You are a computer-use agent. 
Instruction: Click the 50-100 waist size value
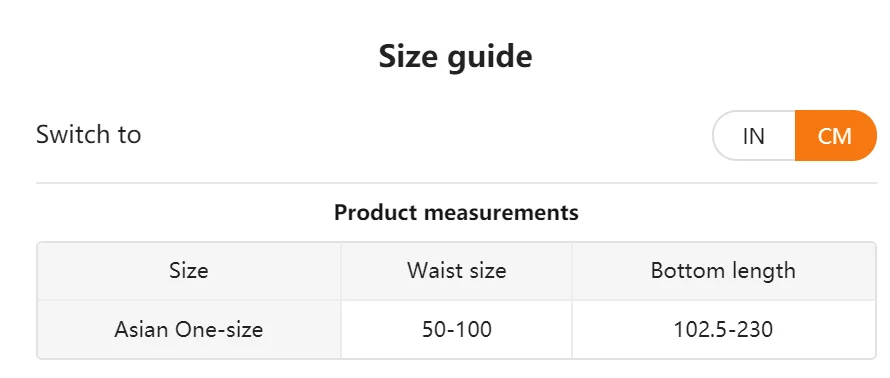(x=456, y=329)
